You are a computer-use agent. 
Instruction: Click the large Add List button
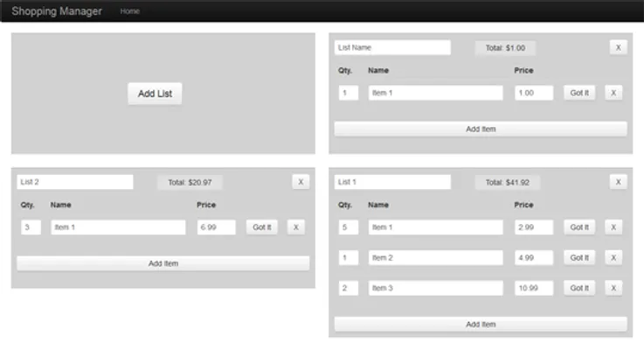click(x=155, y=94)
